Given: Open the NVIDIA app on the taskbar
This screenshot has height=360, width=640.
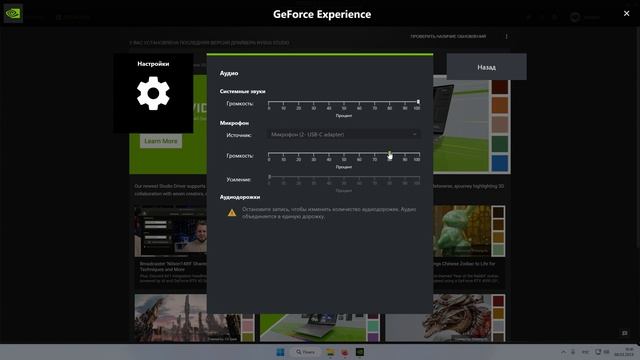Looking at the screenshot, I should coord(360,352).
